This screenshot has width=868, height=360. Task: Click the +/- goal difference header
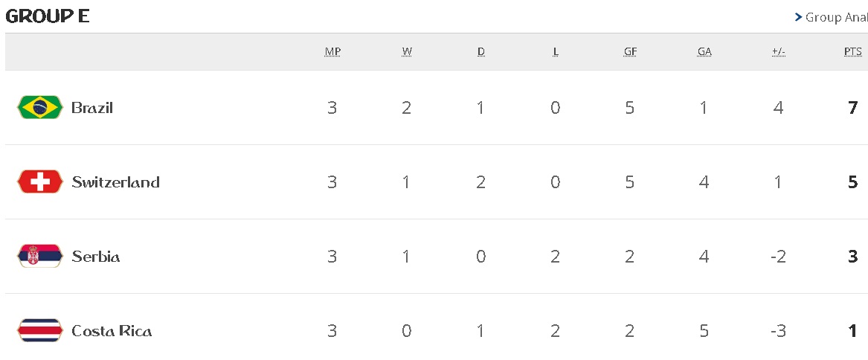click(x=779, y=52)
